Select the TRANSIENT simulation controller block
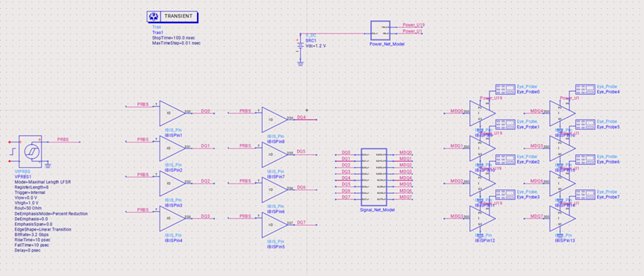Screen dimensions: 644x276 [x=172, y=16]
